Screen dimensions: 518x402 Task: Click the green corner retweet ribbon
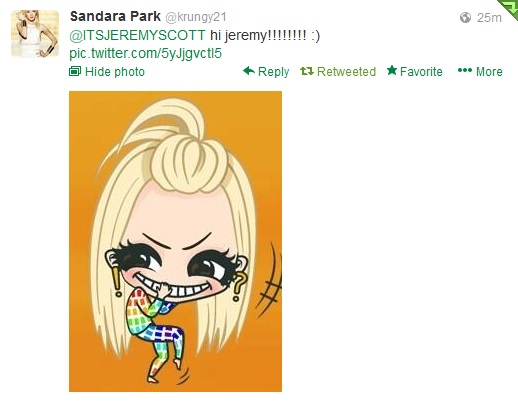508,9
